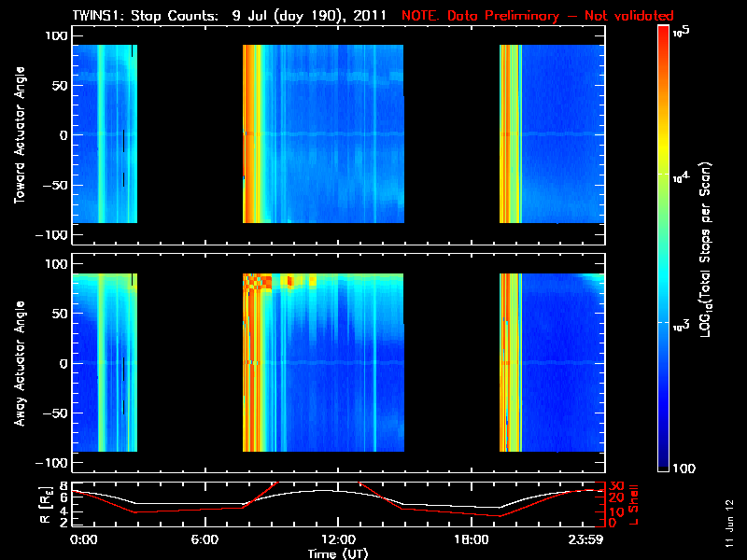
Task: Click the 10^3 tick on the colorbar
Action: coord(681,326)
